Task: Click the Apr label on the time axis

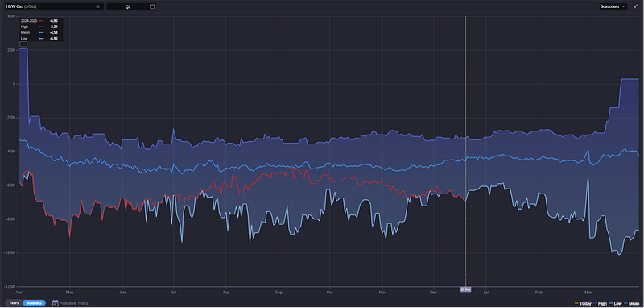Action: click(19, 293)
